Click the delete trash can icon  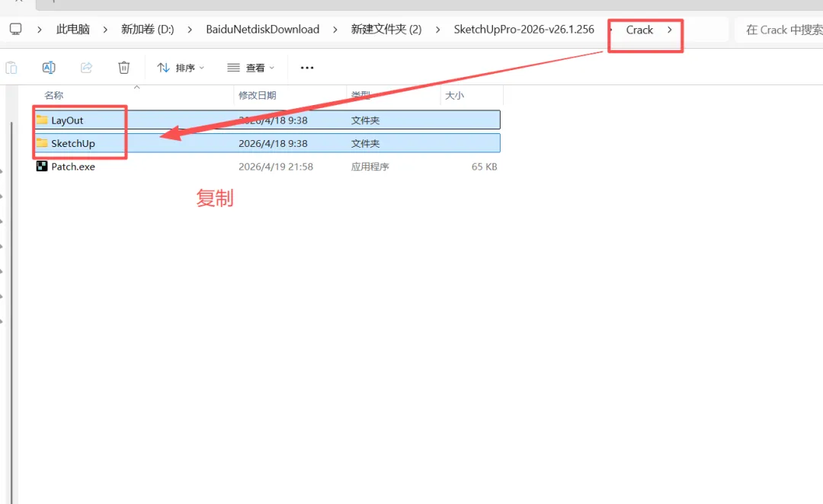[124, 68]
